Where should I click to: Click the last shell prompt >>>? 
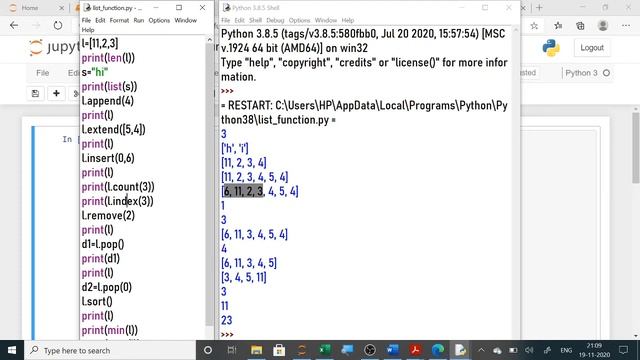pyautogui.click(x=227, y=335)
